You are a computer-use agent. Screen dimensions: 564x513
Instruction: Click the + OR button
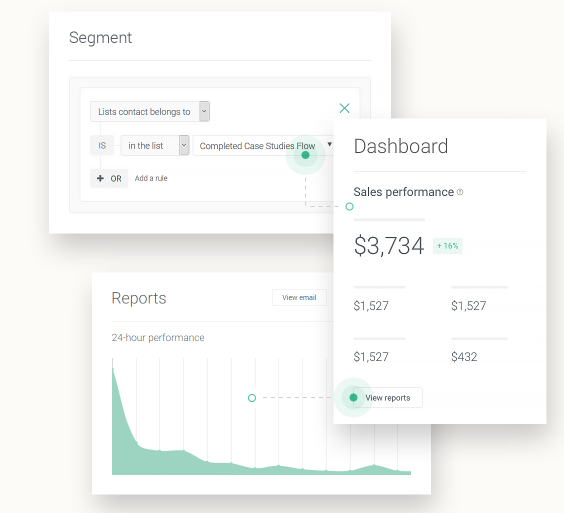pyautogui.click(x=109, y=178)
